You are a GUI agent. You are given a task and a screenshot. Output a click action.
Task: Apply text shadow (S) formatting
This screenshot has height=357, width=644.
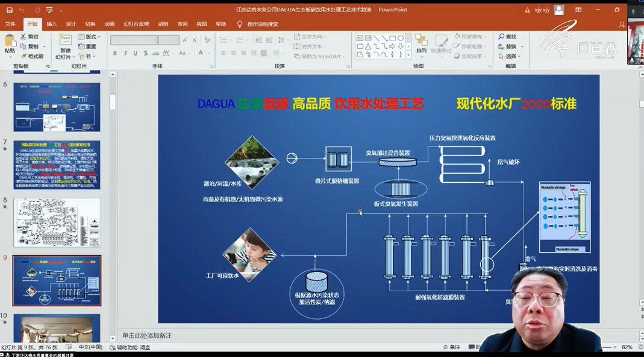[146, 53]
